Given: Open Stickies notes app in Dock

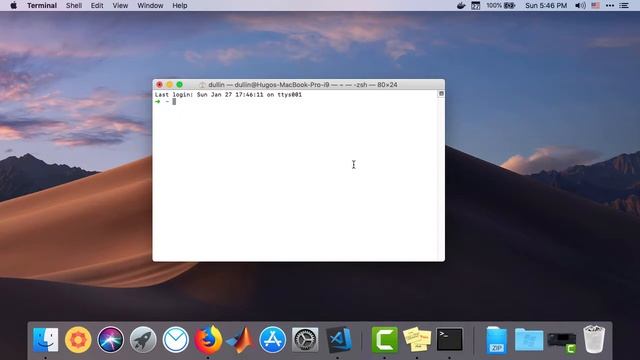Looking at the screenshot, I should click(417, 340).
